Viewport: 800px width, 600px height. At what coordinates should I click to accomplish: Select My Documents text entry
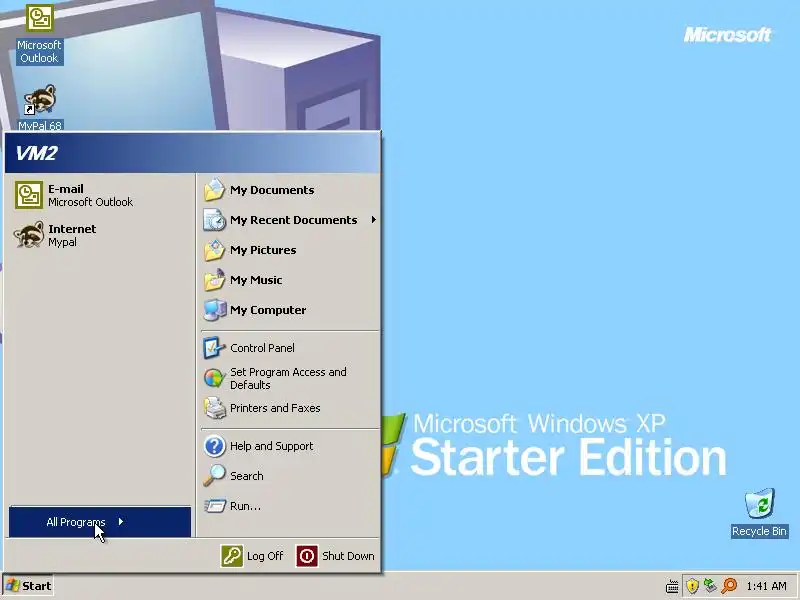272,190
